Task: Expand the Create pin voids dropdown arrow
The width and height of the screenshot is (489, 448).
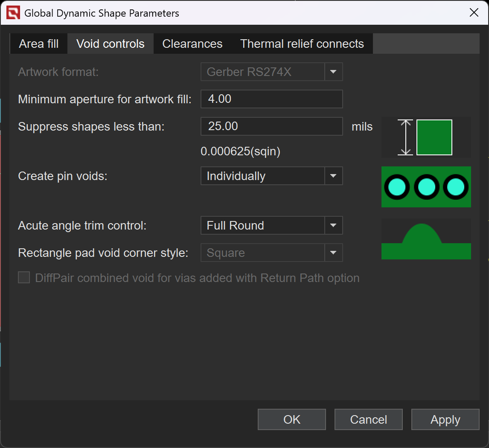Action: [x=334, y=176]
